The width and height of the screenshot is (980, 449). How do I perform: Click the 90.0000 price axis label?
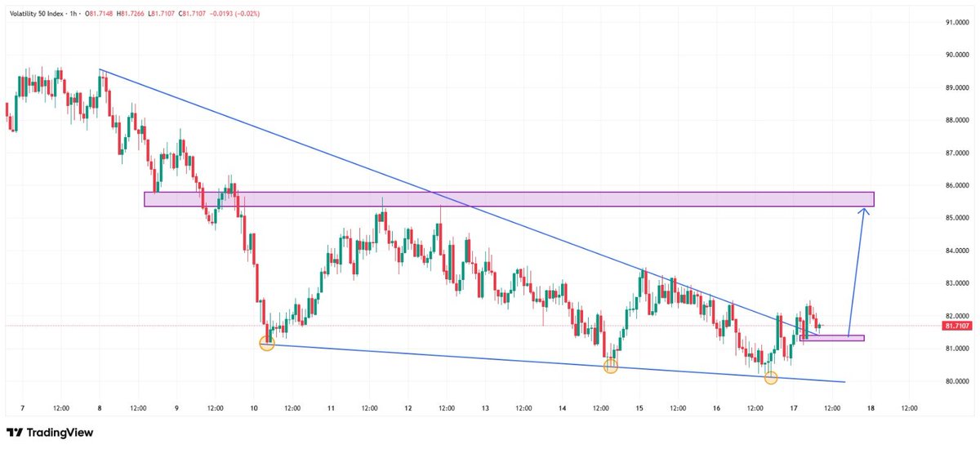955,55
